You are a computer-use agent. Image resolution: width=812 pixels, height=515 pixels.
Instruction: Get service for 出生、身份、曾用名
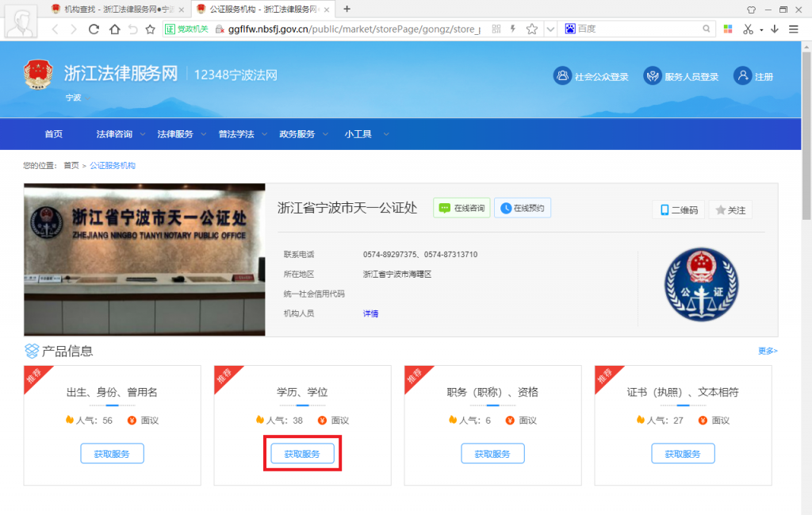pos(113,454)
